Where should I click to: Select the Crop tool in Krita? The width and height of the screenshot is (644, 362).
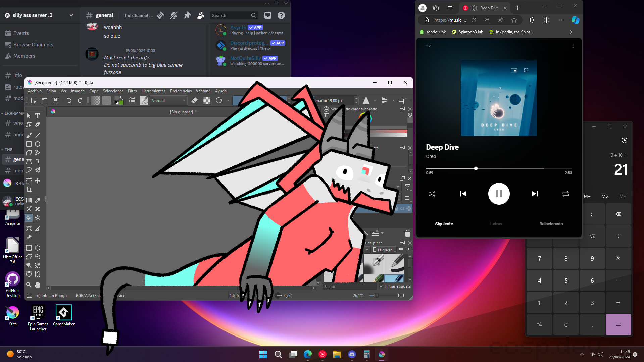pos(29,190)
